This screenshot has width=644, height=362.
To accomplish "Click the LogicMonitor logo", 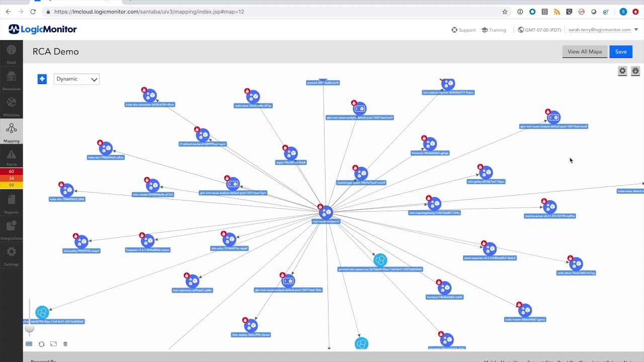I will 43,29.
